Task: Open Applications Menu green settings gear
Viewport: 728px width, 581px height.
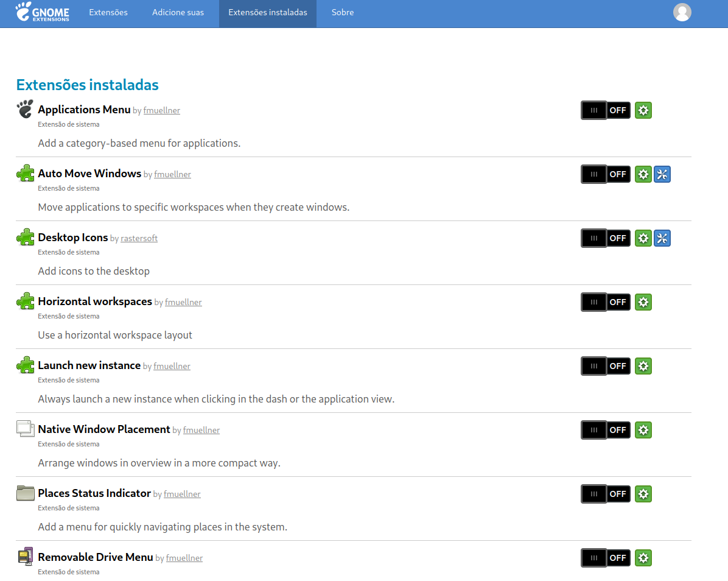Action: pos(643,110)
